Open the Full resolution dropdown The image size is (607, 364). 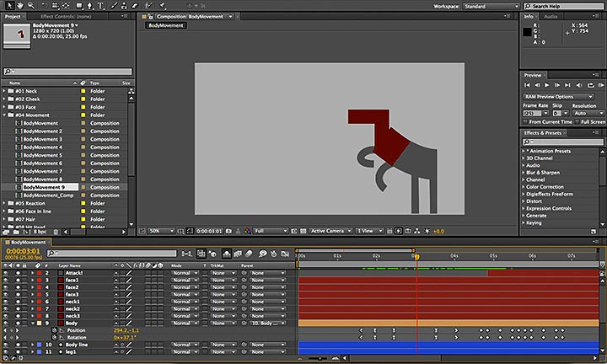point(271,231)
